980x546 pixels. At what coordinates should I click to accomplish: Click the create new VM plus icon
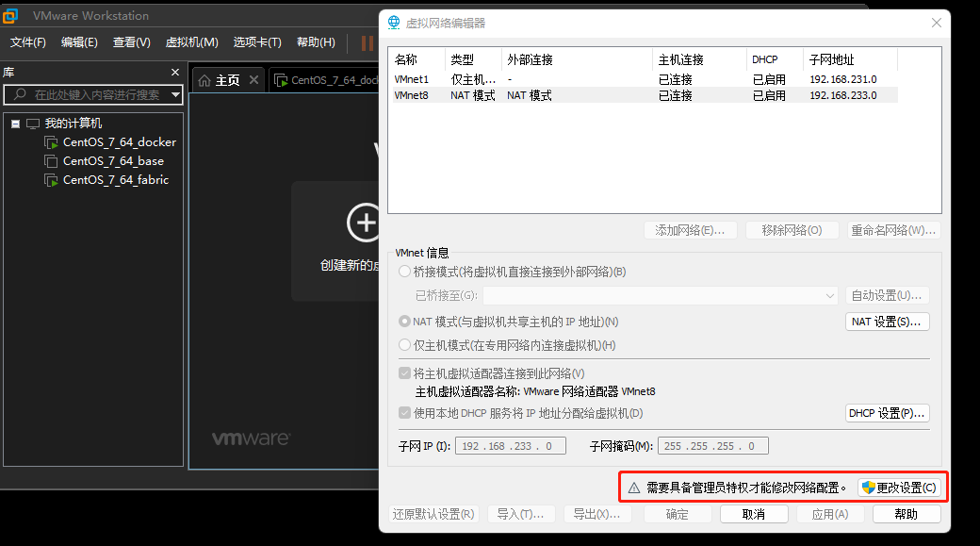[x=364, y=222]
